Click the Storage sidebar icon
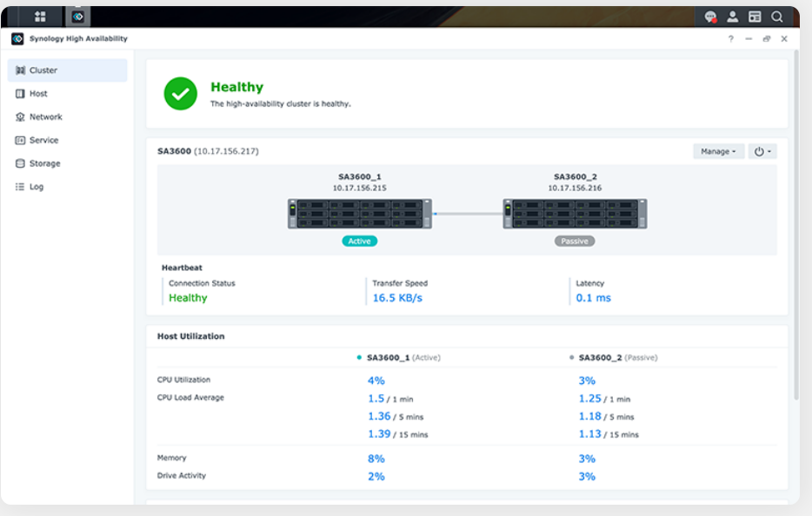The width and height of the screenshot is (812, 516). (20, 163)
